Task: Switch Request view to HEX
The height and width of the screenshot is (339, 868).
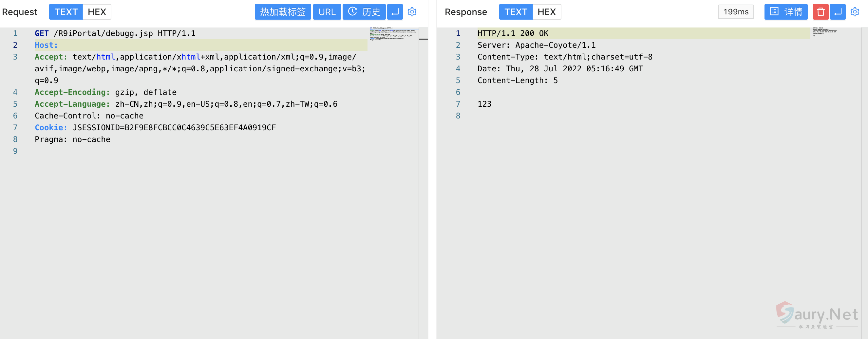Action: (97, 12)
